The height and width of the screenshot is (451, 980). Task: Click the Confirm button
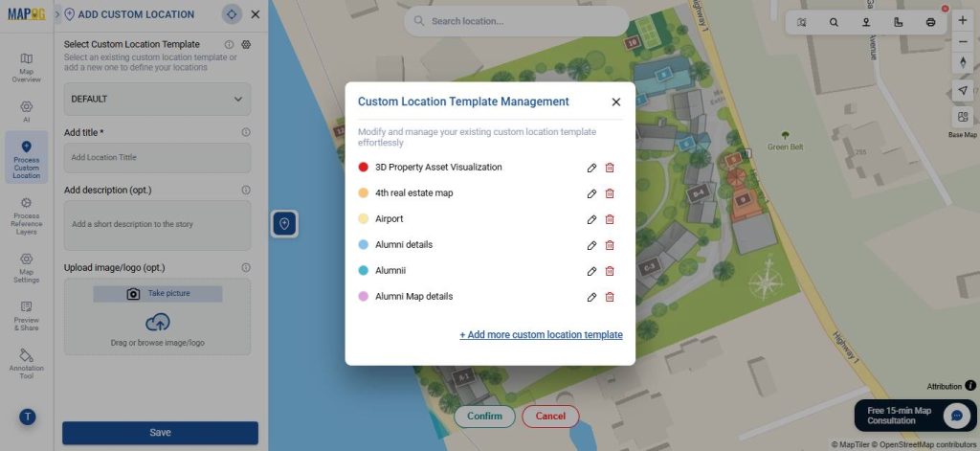484,416
